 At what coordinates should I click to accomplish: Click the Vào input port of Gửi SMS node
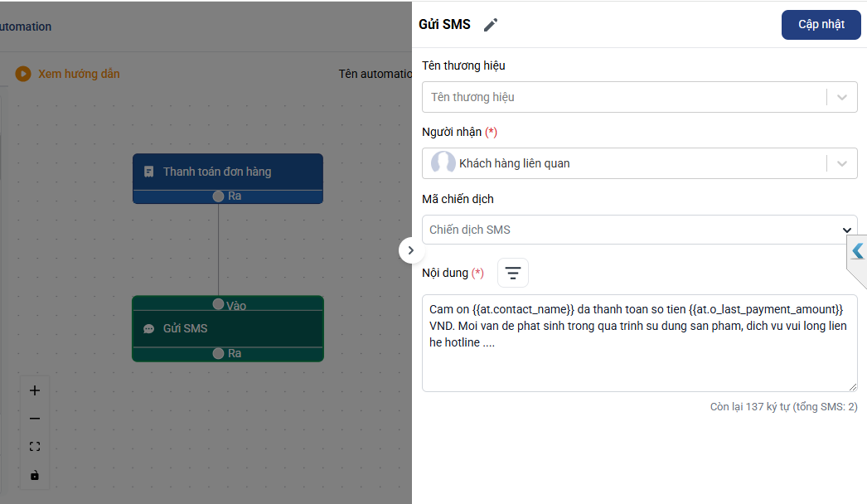pos(219,304)
